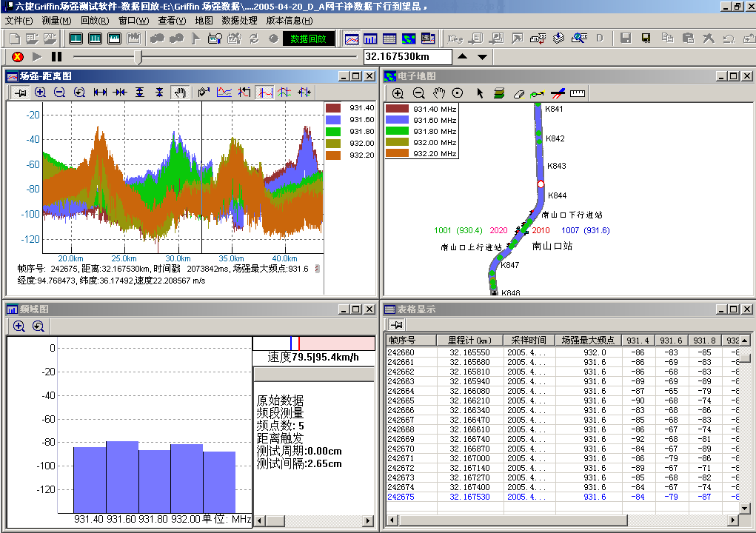
Task: Click the map center target icon
Action: (458, 93)
